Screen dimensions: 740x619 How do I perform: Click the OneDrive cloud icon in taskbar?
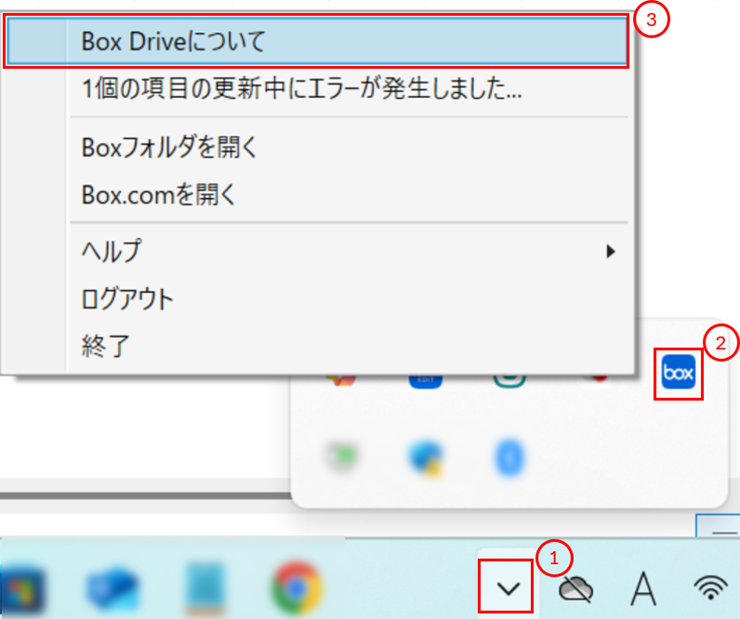[x=575, y=590]
